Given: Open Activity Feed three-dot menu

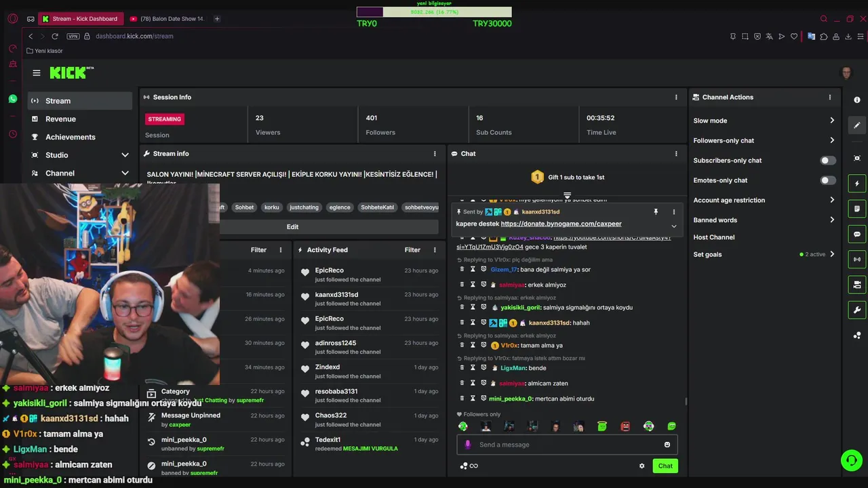Looking at the screenshot, I should (435, 250).
